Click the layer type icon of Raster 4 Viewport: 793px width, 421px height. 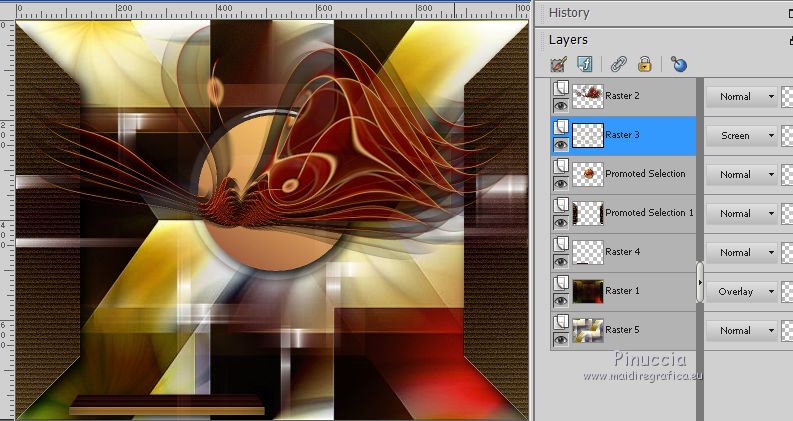coord(560,244)
